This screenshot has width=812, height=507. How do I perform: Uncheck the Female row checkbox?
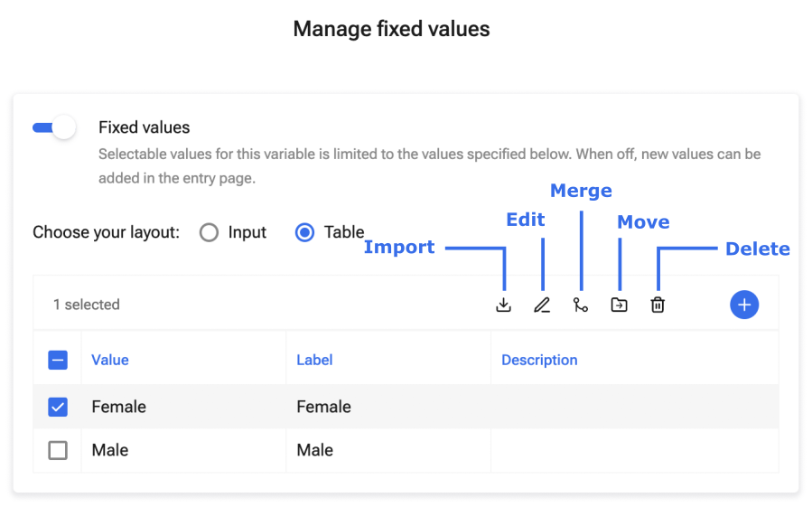[58, 407]
